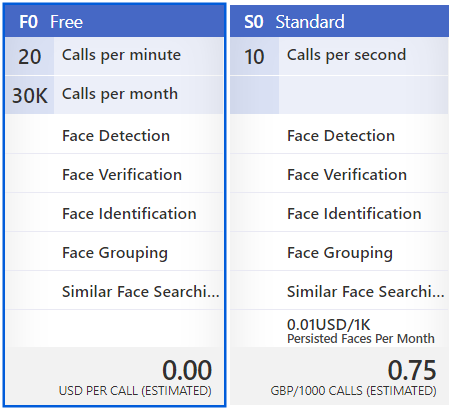Click Face Verification in Standard tier
Image resolution: width=453 pixels, height=411 pixels.
click(347, 175)
